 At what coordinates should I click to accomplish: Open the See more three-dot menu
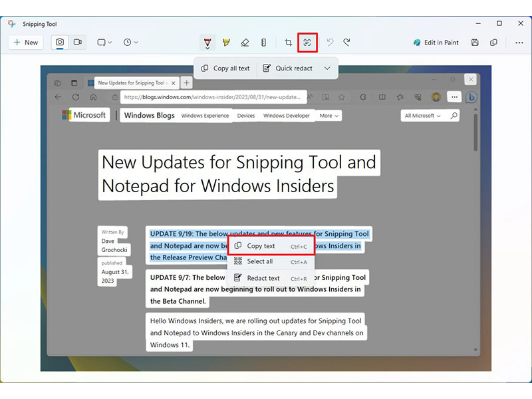[x=519, y=43]
